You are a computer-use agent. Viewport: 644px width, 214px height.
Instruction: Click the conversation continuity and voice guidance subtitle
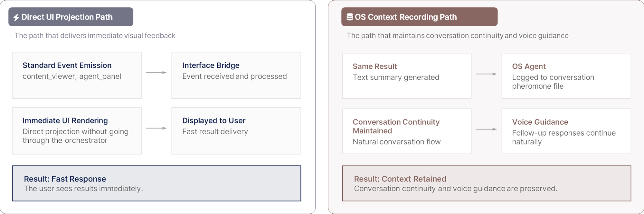457,36
